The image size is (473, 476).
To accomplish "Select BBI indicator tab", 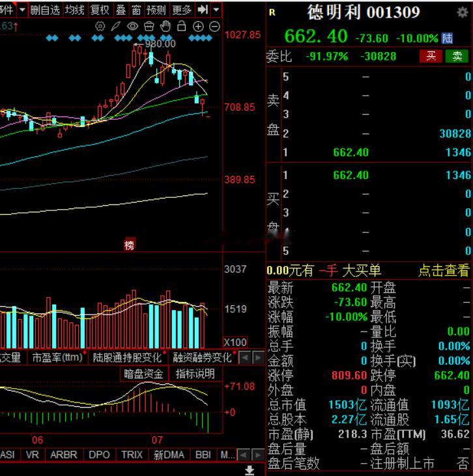I will [203, 455].
